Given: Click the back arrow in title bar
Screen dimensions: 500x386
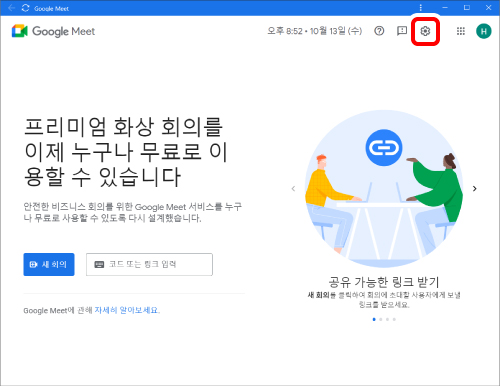Looking at the screenshot, I should (x=11, y=8).
